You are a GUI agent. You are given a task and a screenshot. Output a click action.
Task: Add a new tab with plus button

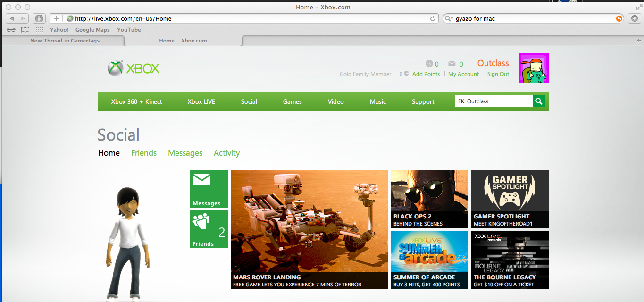click(639, 41)
